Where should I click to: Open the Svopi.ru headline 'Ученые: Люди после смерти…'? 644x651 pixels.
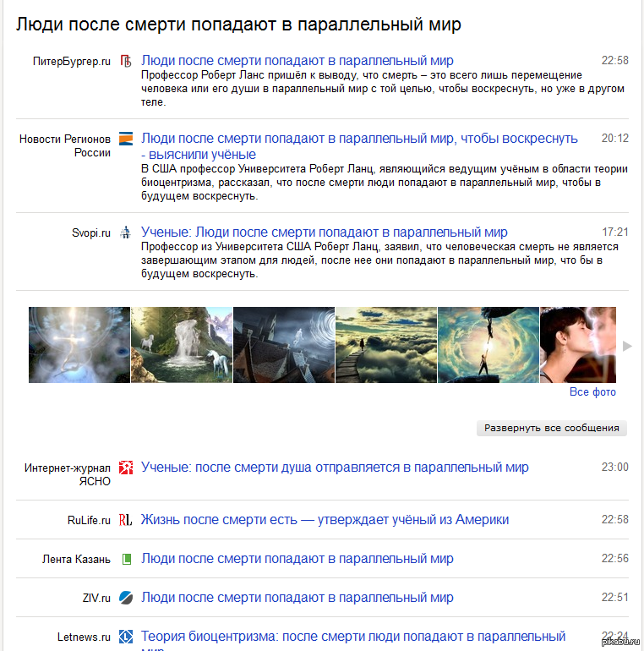(324, 232)
